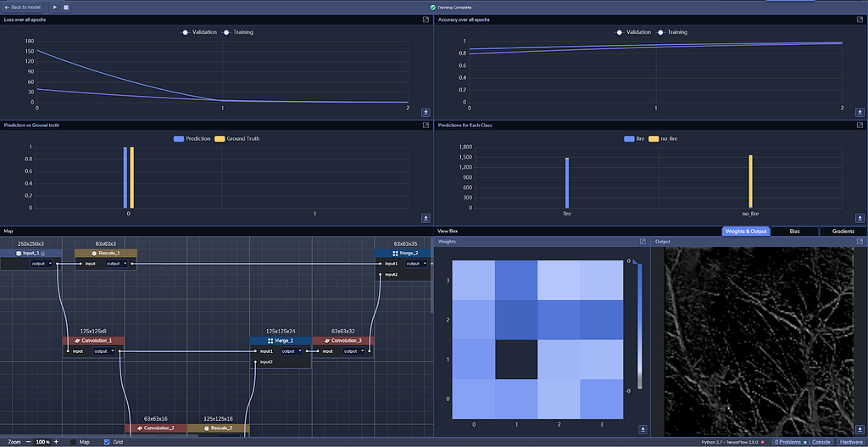
Task: Click the dark weight cell at row 1 column 1
Action: pyautogui.click(x=516, y=360)
